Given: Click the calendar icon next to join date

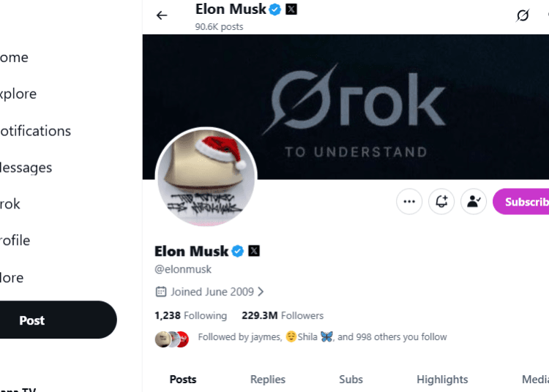Looking at the screenshot, I should point(161,292).
